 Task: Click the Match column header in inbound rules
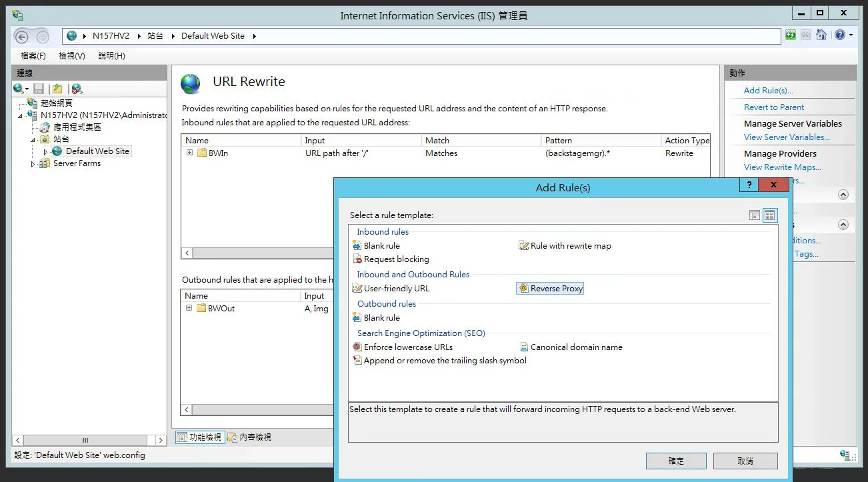click(481, 140)
